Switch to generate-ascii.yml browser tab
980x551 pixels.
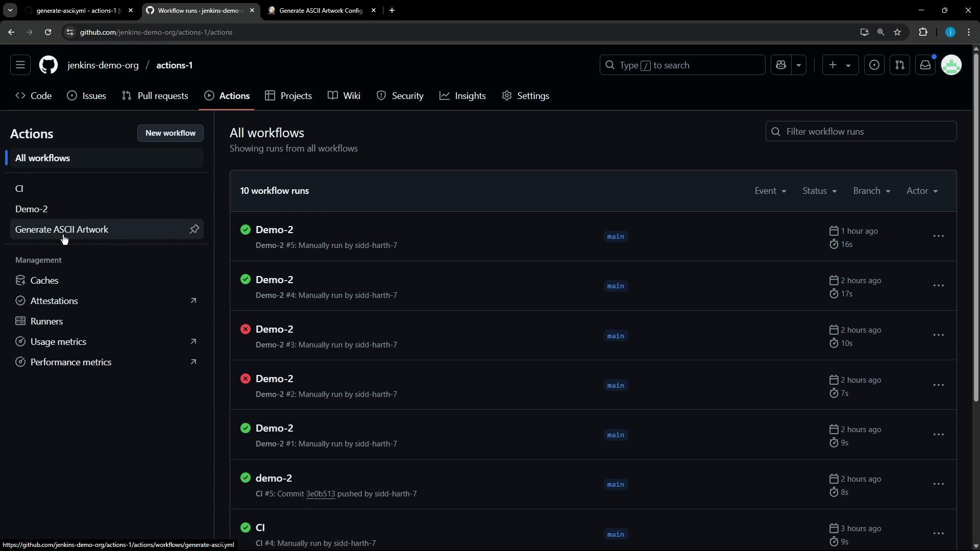79,10
